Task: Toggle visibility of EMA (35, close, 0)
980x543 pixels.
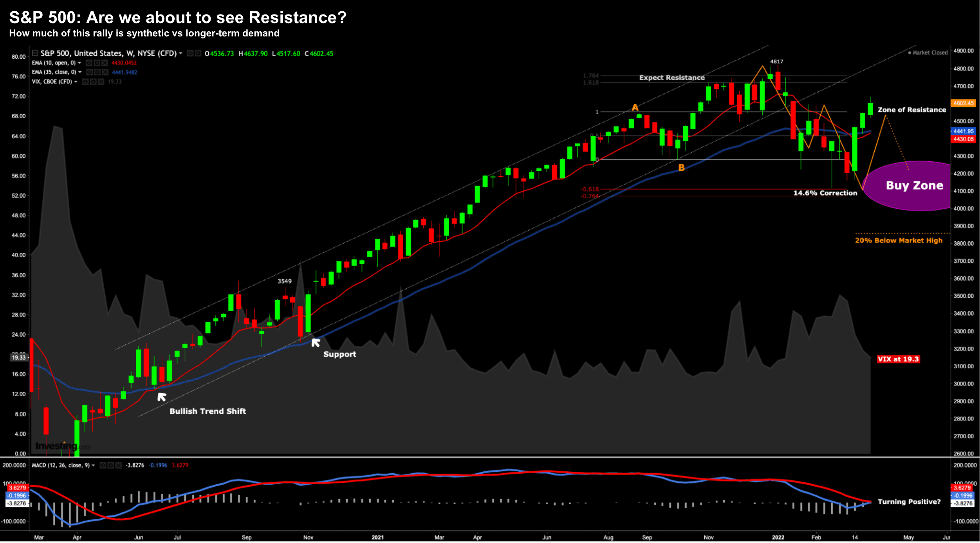Action: click(x=89, y=72)
